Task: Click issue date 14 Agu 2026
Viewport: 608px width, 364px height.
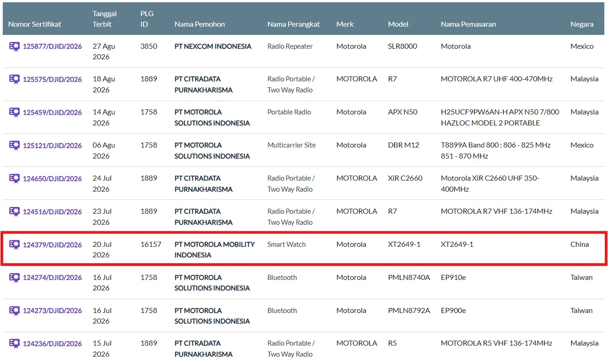Action: tap(104, 117)
